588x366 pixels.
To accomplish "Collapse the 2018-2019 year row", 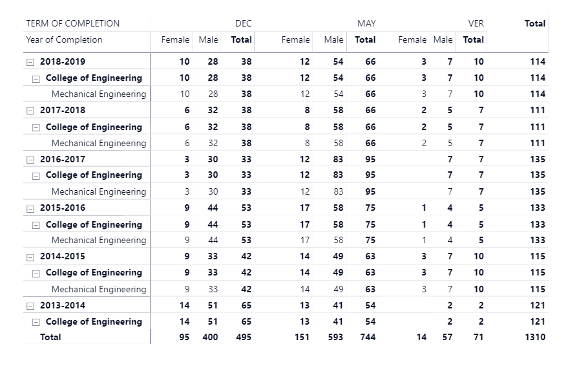I will coord(30,63).
